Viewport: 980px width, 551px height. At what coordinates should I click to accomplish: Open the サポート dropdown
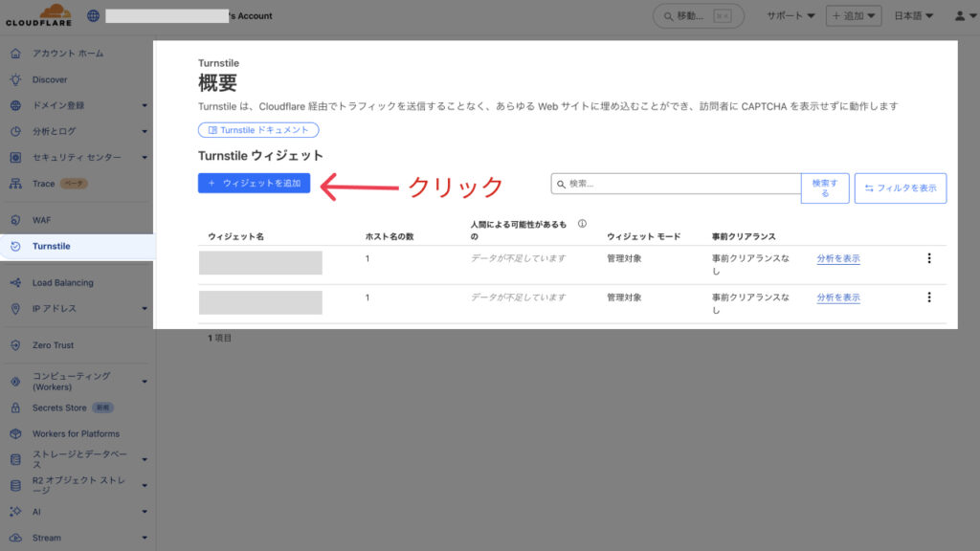click(791, 15)
